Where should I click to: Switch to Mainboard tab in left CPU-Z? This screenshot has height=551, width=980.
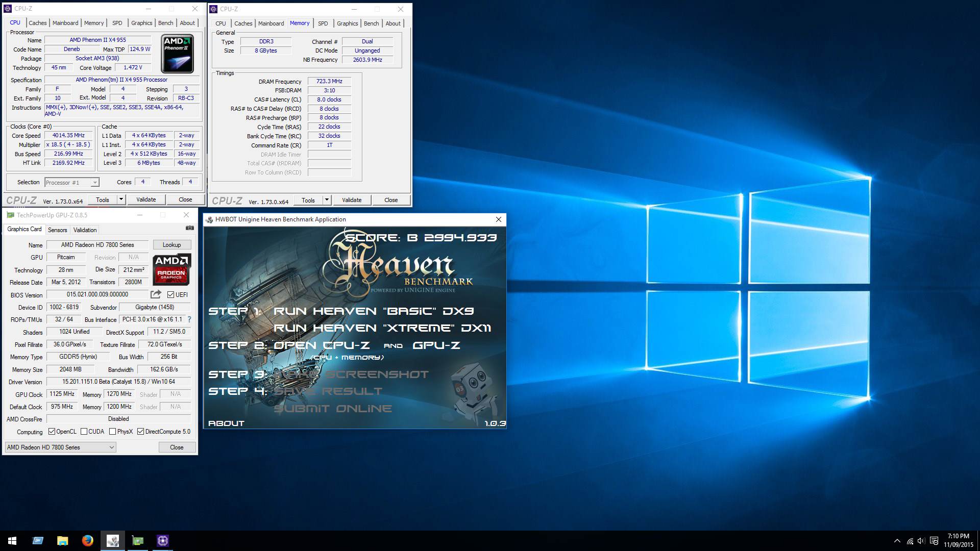click(65, 23)
